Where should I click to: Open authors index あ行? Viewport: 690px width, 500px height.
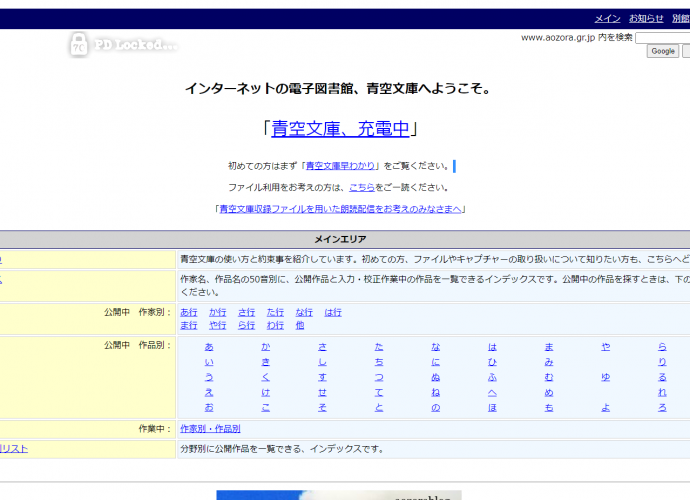(189, 312)
